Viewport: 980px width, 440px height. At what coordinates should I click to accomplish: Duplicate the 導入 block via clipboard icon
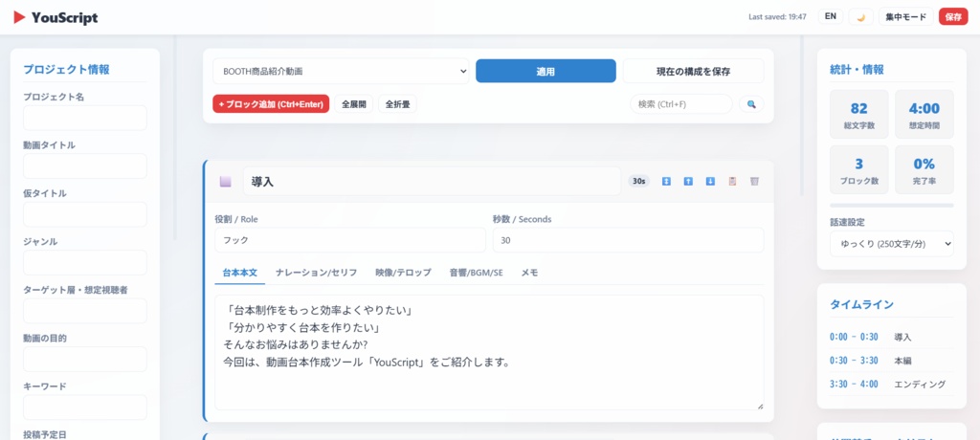[x=732, y=181]
